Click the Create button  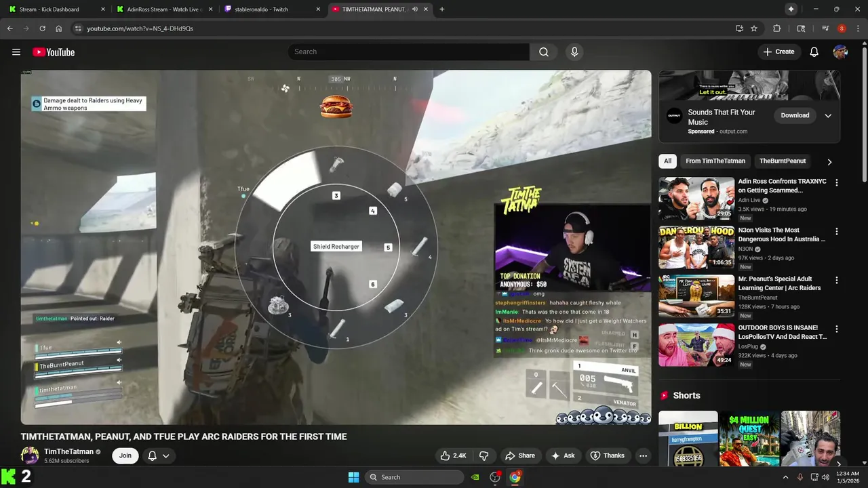point(778,52)
